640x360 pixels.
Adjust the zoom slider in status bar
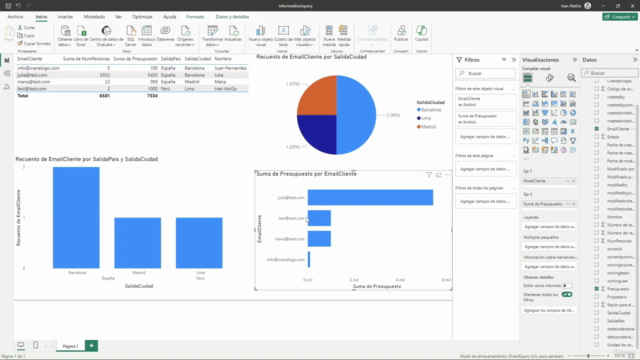[588, 356]
